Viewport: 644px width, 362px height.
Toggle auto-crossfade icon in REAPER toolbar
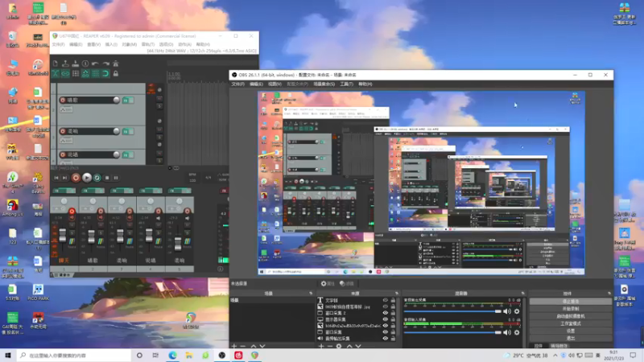pyautogui.click(x=55, y=73)
